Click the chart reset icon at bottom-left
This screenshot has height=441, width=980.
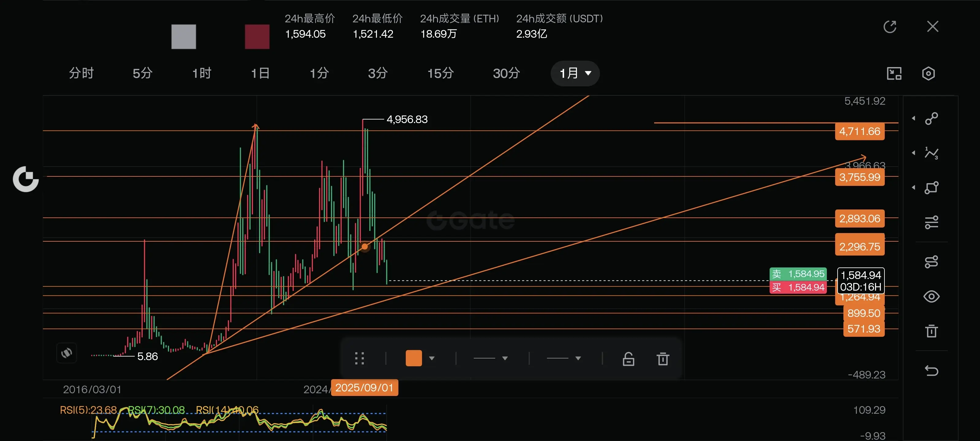[66, 353]
